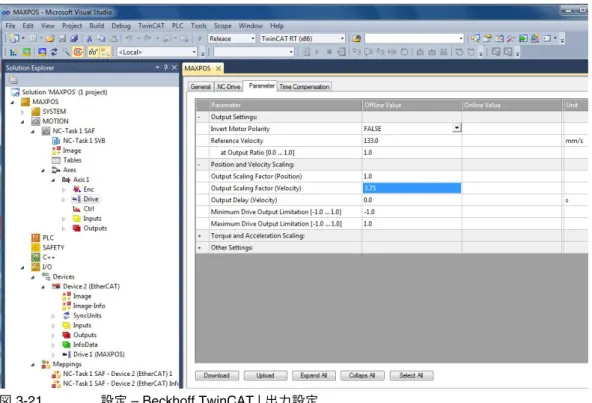The width and height of the screenshot is (592, 403).
Task: Click the Expand All button
Action: 313,375
